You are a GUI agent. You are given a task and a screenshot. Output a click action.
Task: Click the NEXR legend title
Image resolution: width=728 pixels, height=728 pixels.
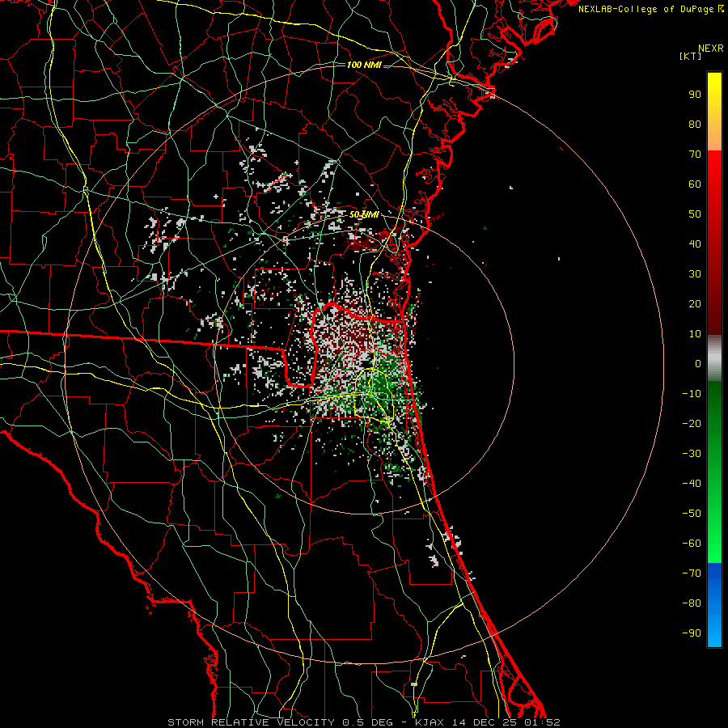click(710, 49)
